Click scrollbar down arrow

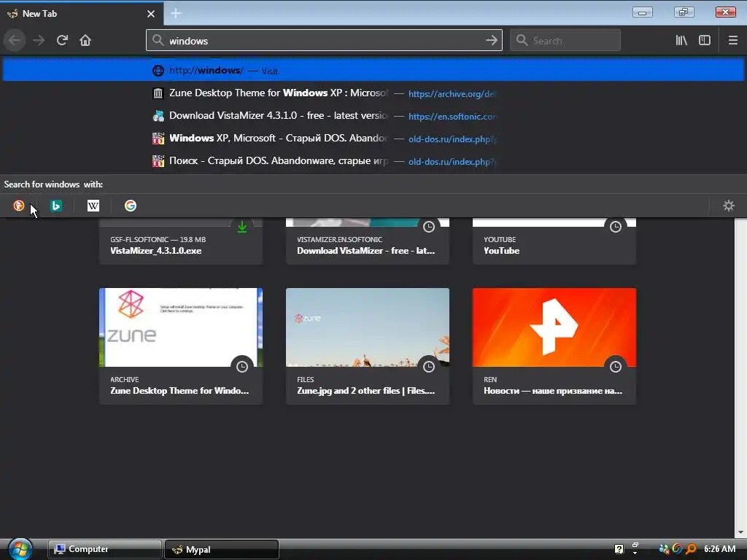click(741, 532)
